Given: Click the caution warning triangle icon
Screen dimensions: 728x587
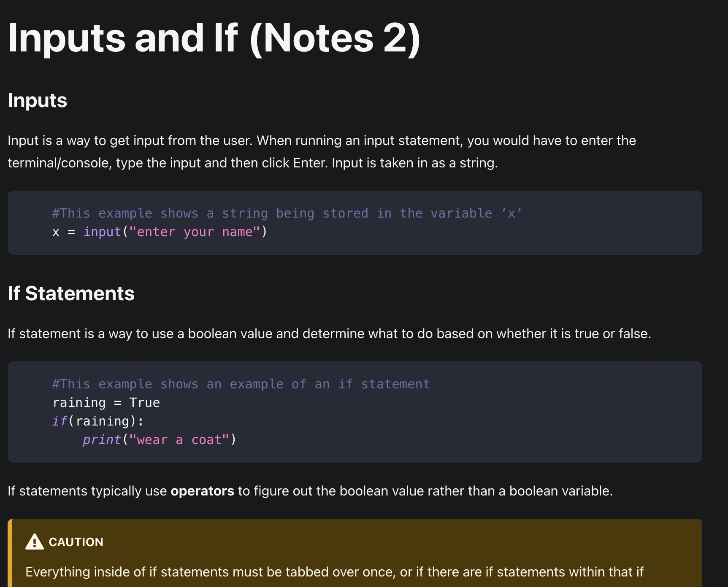Looking at the screenshot, I should pyautogui.click(x=35, y=542).
